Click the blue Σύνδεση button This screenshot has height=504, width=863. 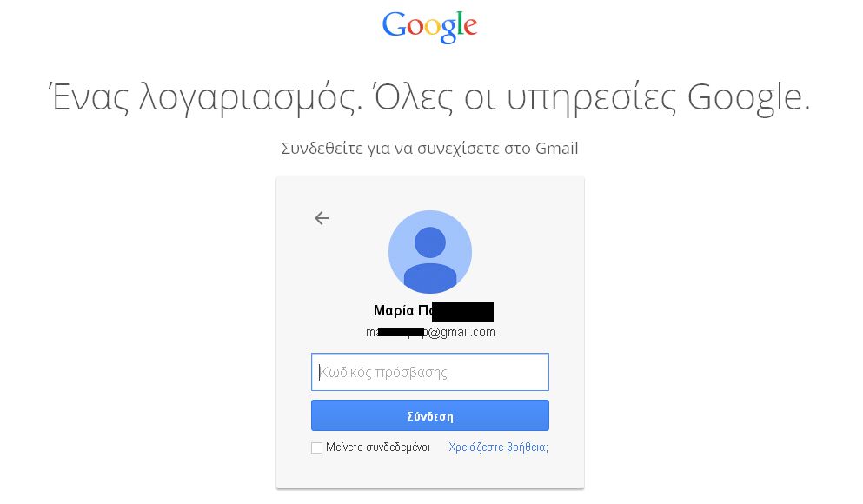click(430, 415)
